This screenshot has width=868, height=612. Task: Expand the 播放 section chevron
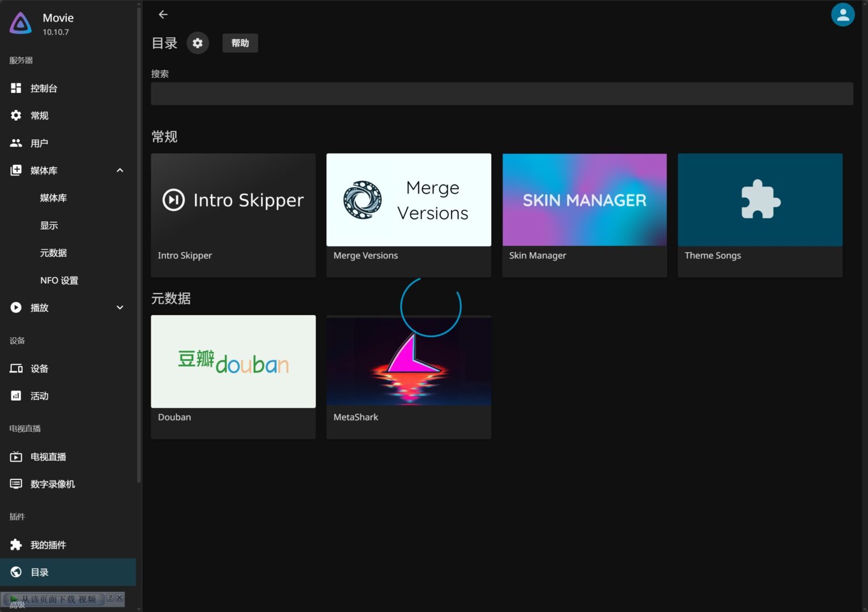[120, 307]
